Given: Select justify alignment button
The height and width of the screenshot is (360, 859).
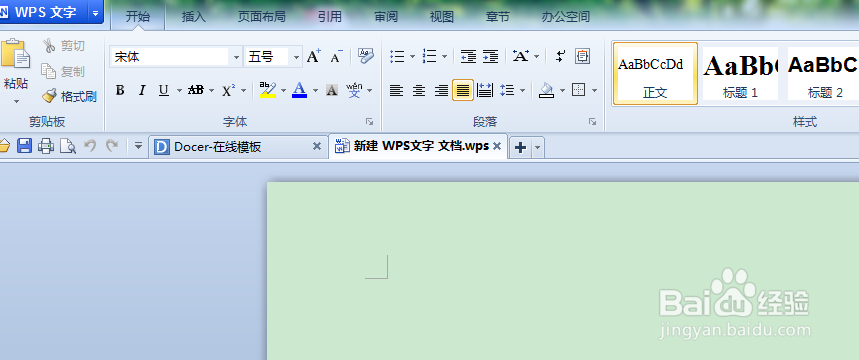Looking at the screenshot, I should (463, 90).
